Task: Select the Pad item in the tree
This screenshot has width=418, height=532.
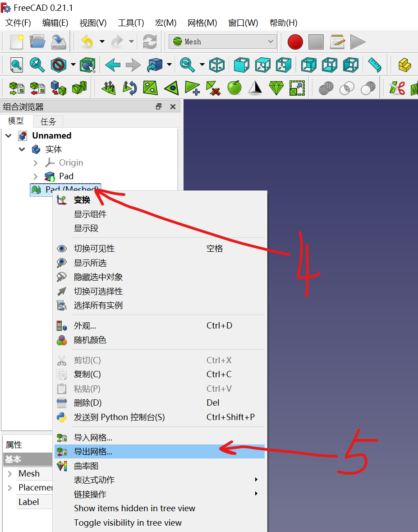Action: click(66, 176)
